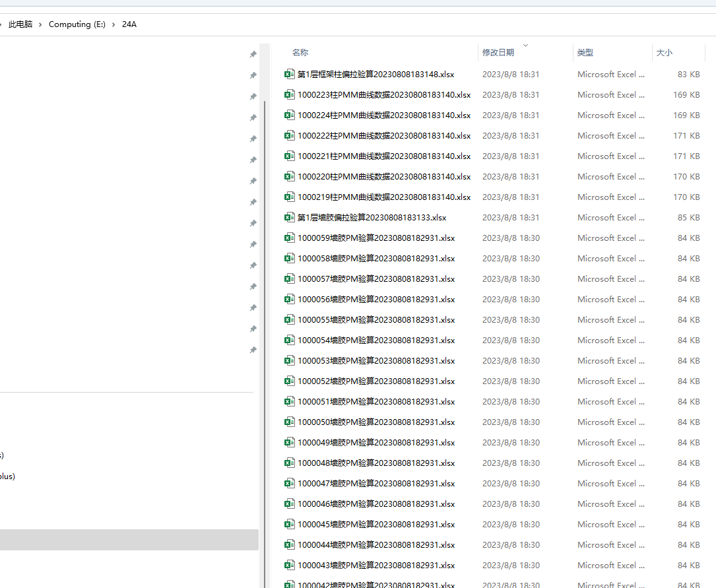Sort files by 名称 column header
The height and width of the screenshot is (588, 716).
300,53
